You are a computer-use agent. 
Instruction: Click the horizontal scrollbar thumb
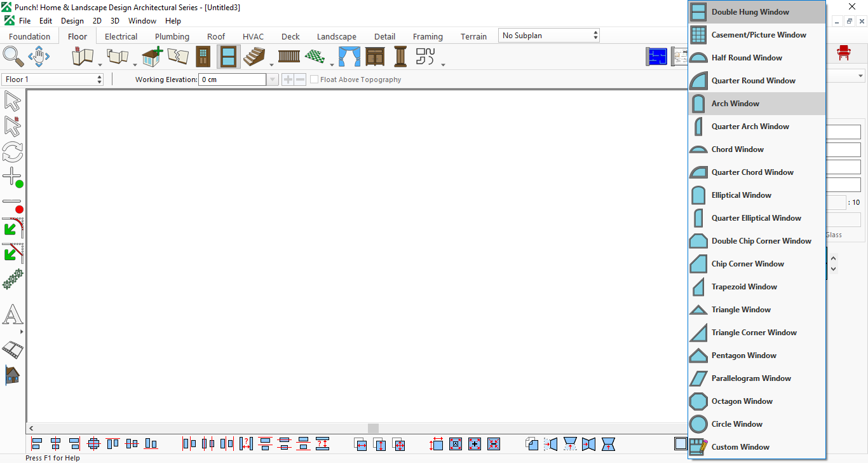pos(373,429)
